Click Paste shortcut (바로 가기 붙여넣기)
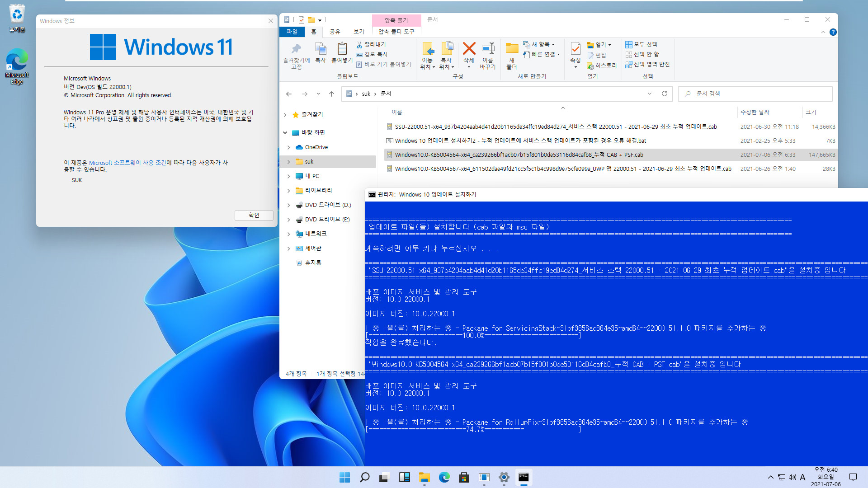868x488 pixels. coord(383,64)
